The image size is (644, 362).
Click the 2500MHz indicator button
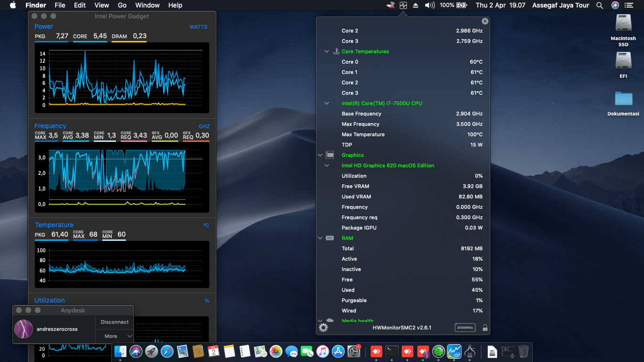pyautogui.click(x=465, y=328)
